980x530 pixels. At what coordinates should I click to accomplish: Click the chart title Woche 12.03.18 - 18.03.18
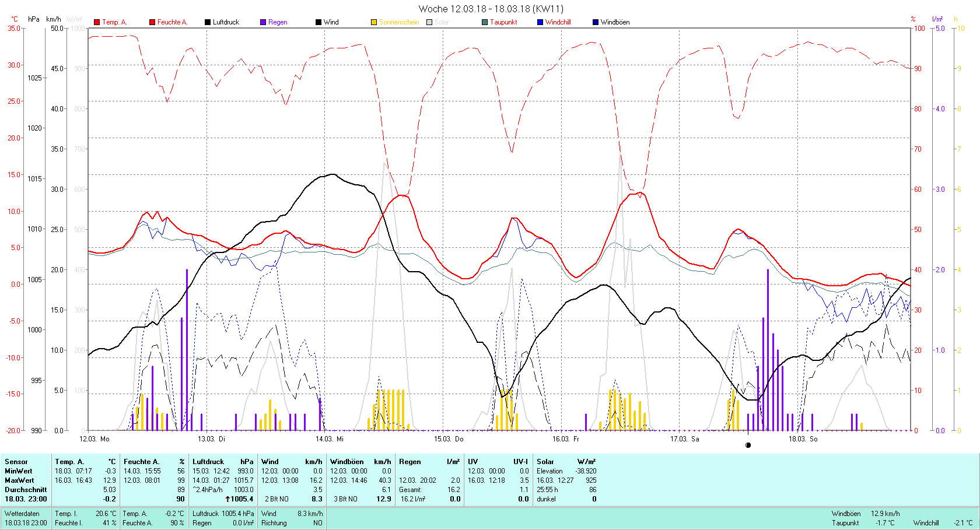tap(491, 9)
